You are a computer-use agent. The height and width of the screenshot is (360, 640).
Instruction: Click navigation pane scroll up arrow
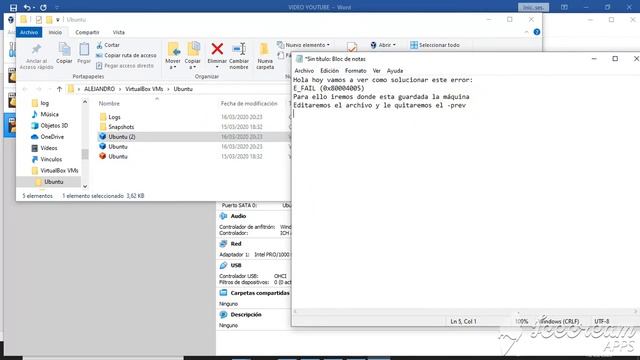[85, 102]
